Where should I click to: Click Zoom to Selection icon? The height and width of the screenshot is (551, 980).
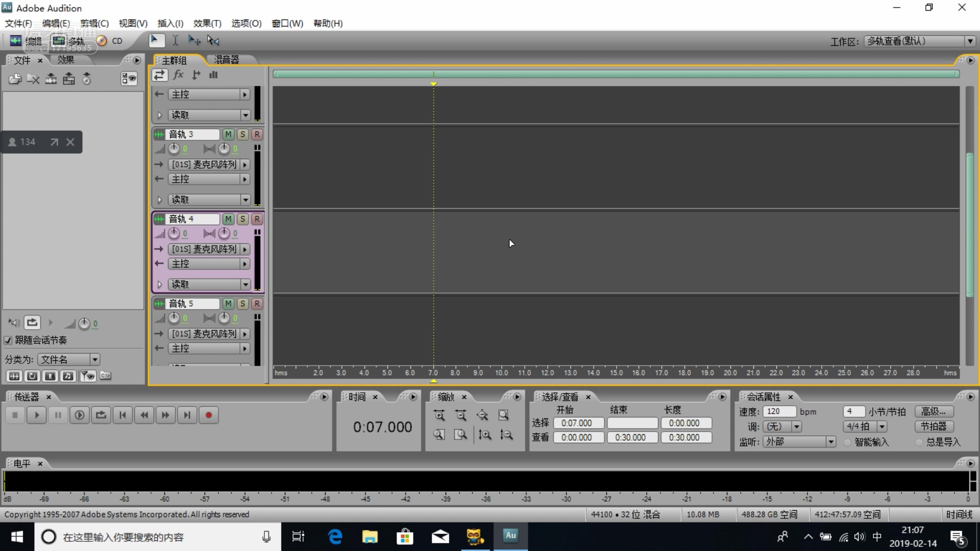504,415
